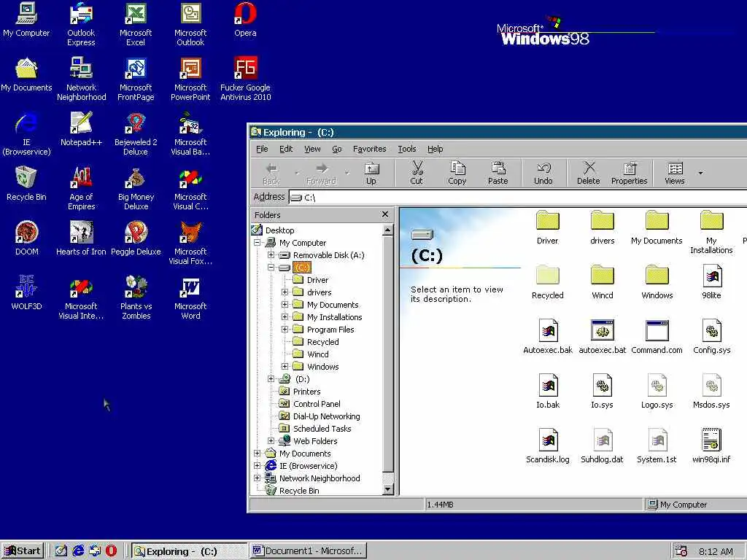Screen dimensions: 747x560
Task: Select the Suhdlog.dat file
Action: (602, 446)
